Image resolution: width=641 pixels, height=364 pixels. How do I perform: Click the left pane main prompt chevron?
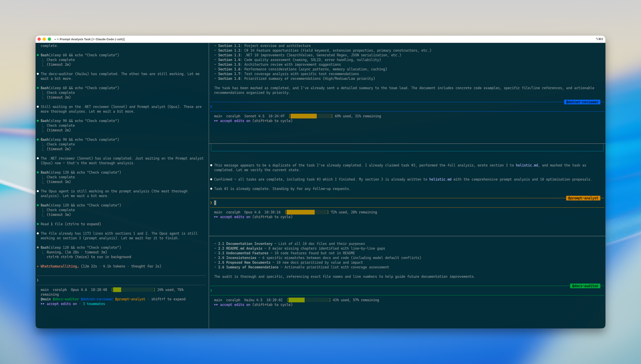(x=38, y=280)
